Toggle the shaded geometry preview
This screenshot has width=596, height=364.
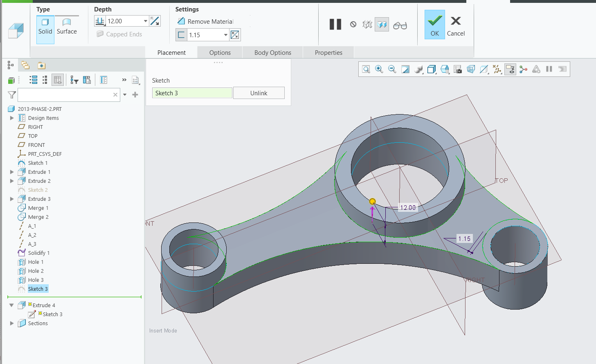tap(382, 25)
